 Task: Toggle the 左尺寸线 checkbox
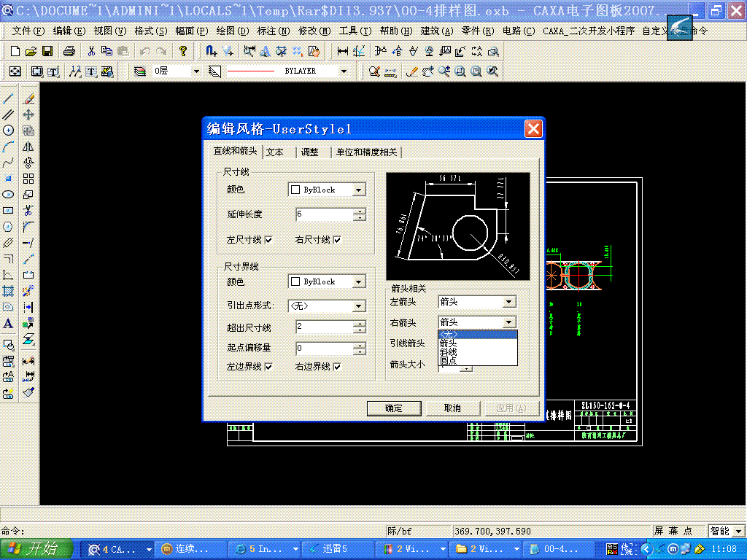[x=268, y=239]
